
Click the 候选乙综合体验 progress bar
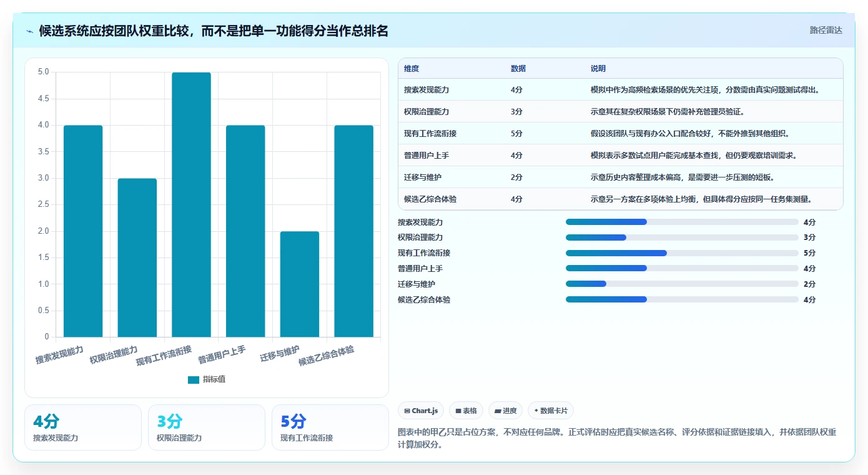pyautogui.click(x=682, y=299)
